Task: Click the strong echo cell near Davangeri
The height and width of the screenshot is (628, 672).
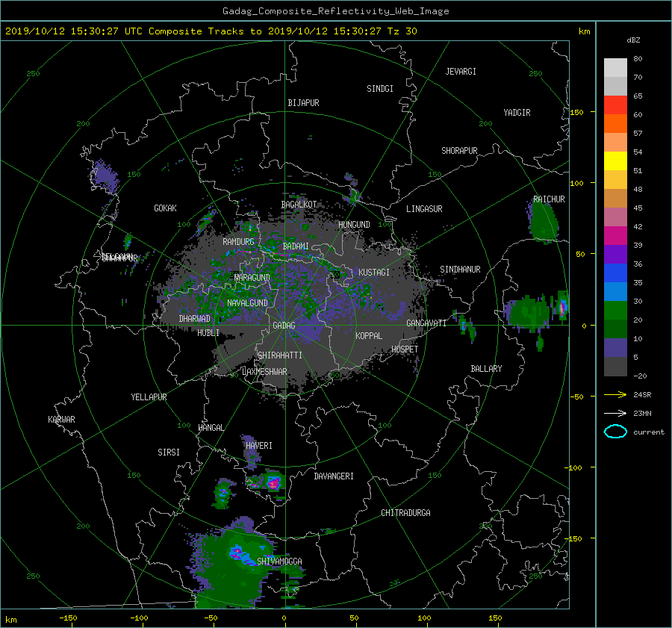Action: 273,482
